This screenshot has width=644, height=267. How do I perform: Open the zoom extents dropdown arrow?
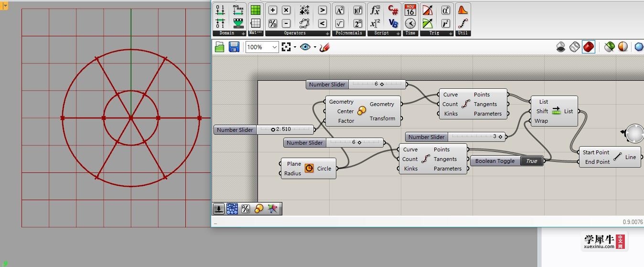tap(295, 47)
